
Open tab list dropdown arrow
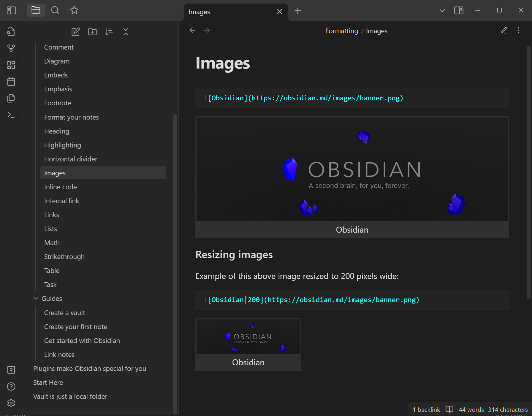(x=442, y=11)
